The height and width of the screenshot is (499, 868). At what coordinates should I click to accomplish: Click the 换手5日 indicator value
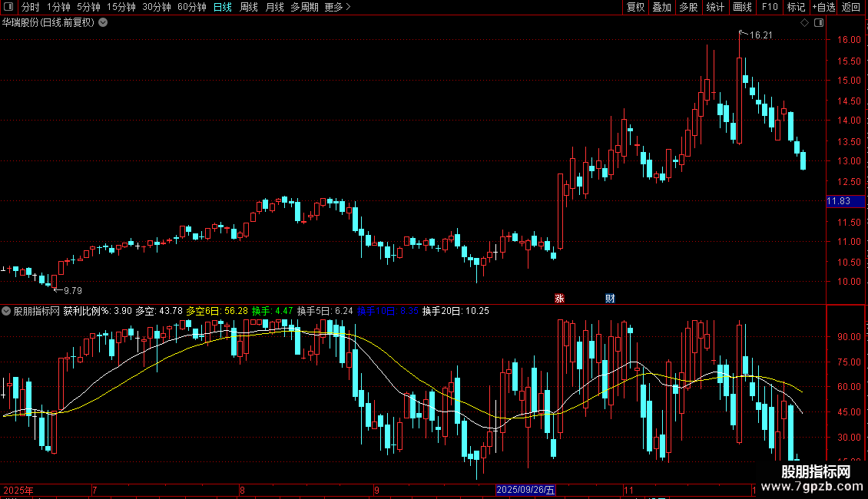(x=325, y=311)
